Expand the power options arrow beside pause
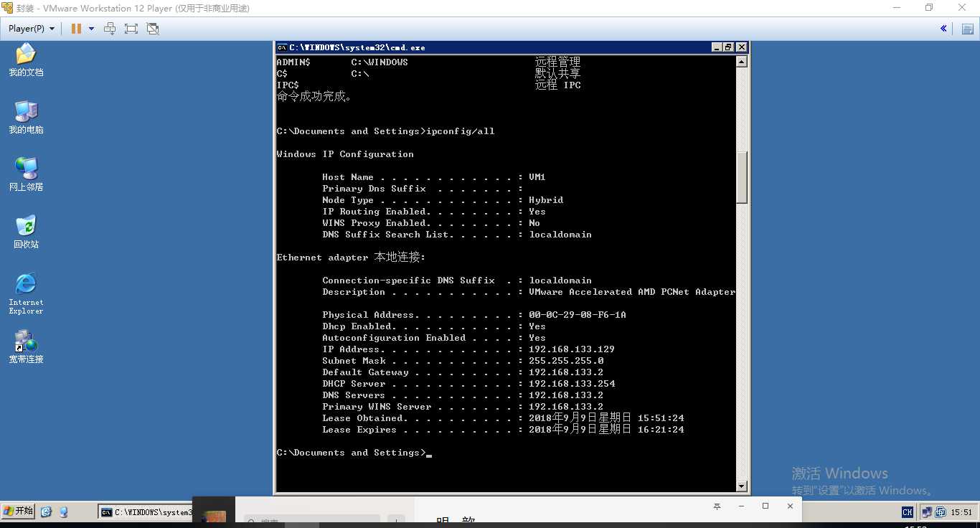Image resolution: width=980 pixels, height=528 pixels. (x=91, y=29)
